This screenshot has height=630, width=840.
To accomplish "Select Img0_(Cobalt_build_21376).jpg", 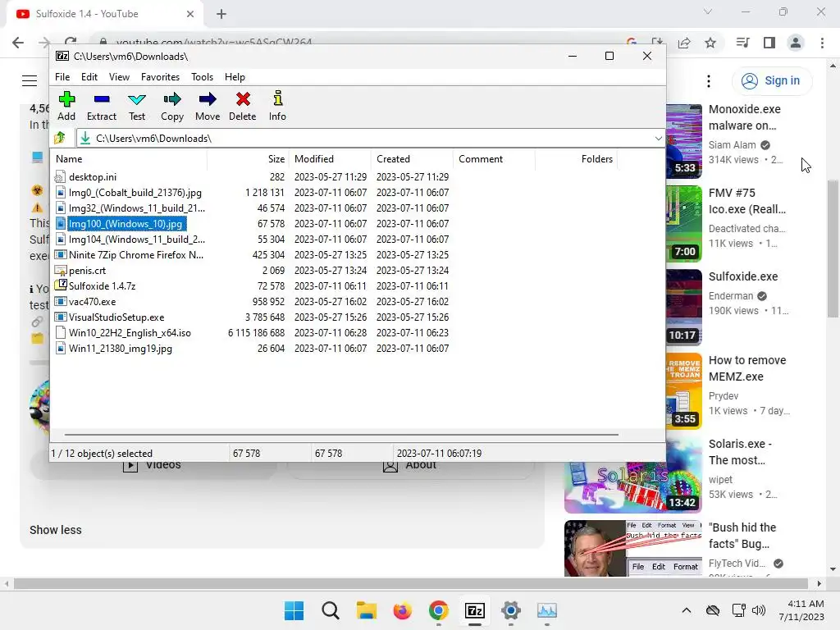I will click(135, 192).
